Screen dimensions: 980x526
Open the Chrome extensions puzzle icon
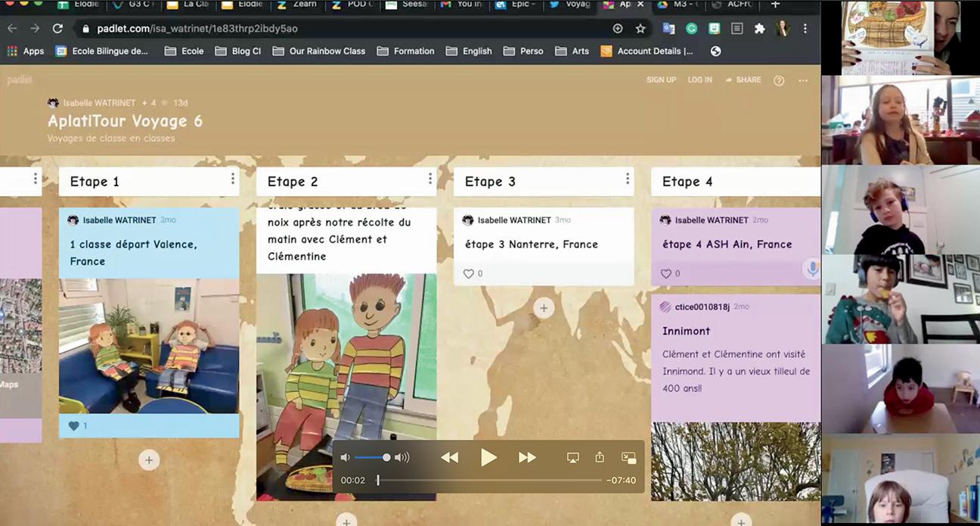(x=759, y=28)
